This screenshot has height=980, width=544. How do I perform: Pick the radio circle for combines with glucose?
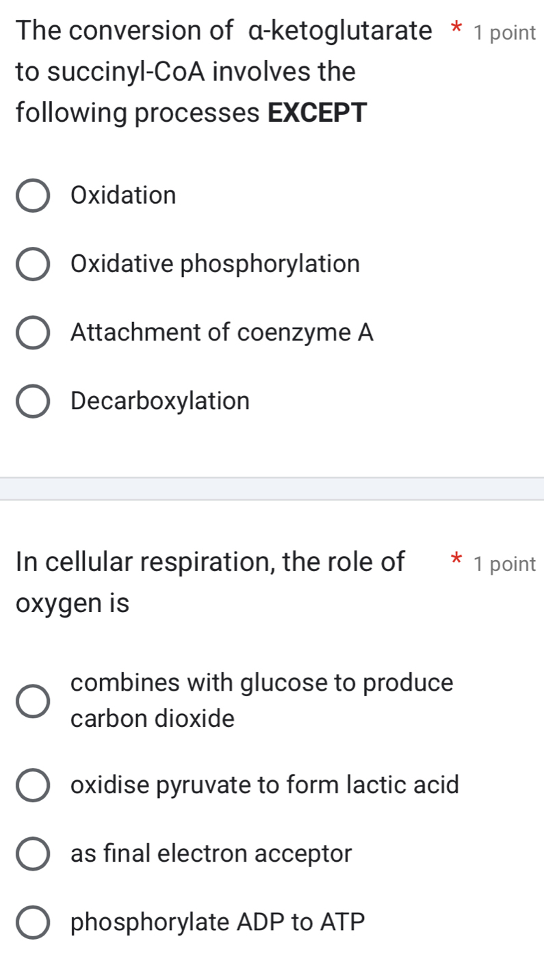[x=32, y=701]
